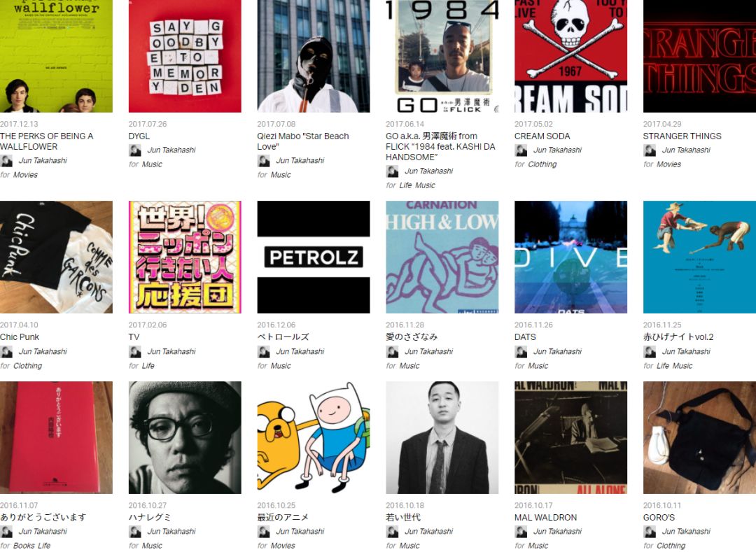
Task: Click the author avatar icon under ハナレグミ
Action: [x=135, y=532]
